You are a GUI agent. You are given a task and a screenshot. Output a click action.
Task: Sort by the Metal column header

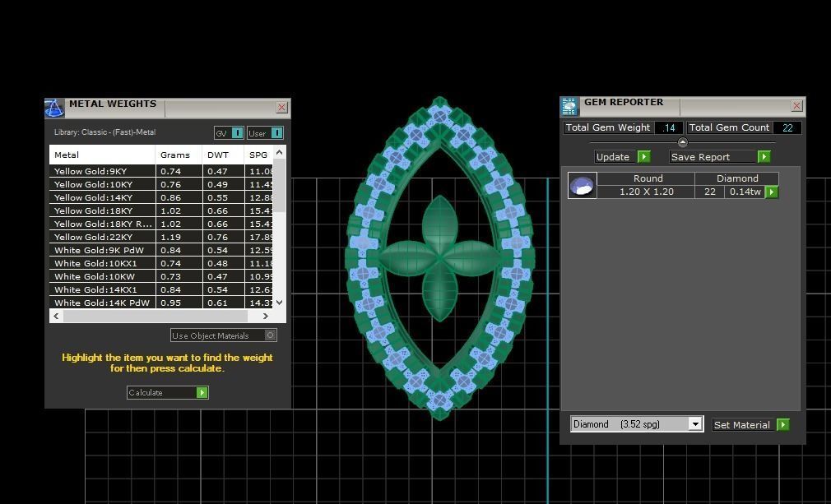(x=102, y=155)
